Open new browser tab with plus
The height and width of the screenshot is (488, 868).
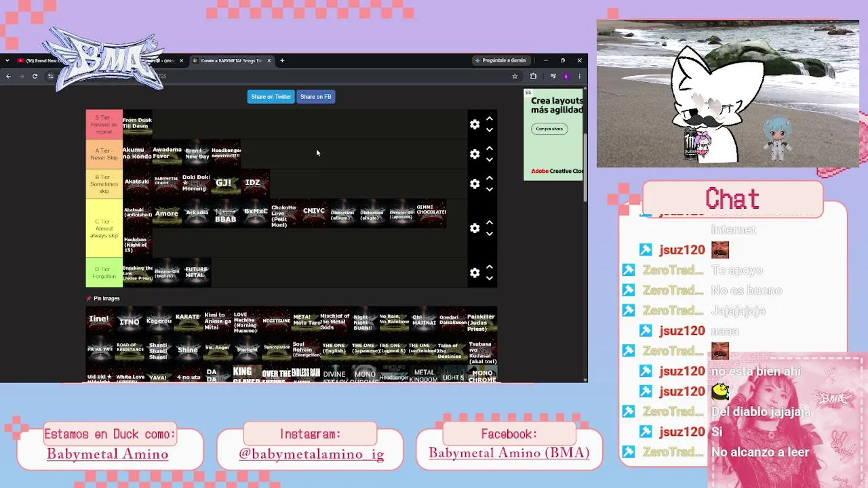(x=282, y=60)
